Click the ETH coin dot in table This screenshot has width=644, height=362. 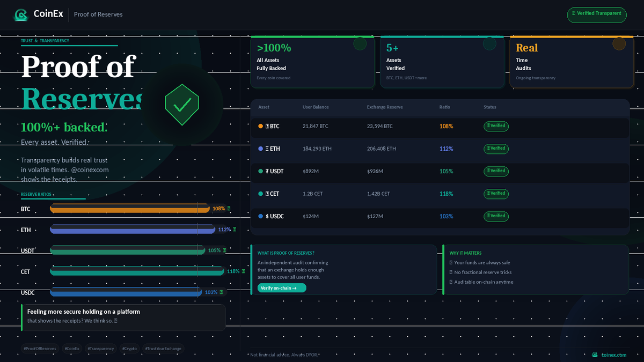click(x=260, y=149)
